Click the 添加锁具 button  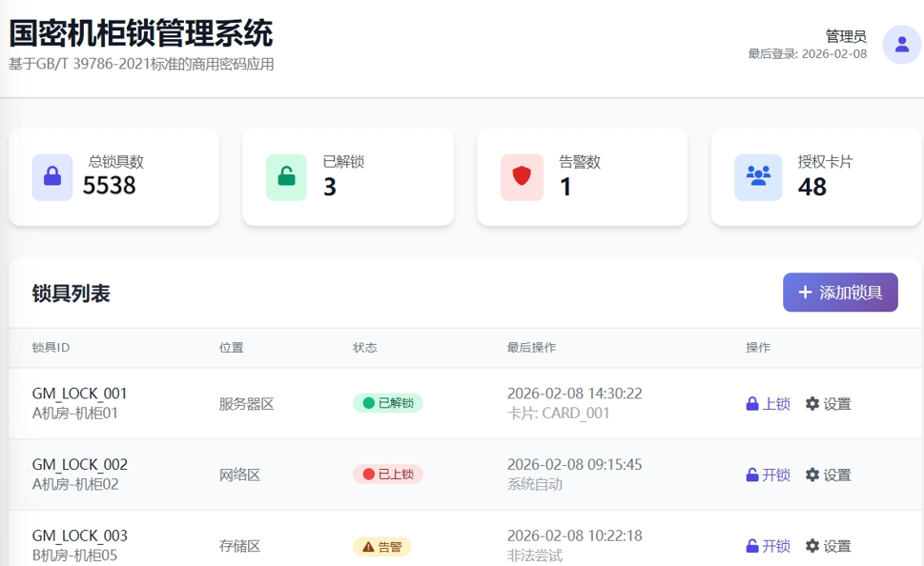[x=840, y=293]
